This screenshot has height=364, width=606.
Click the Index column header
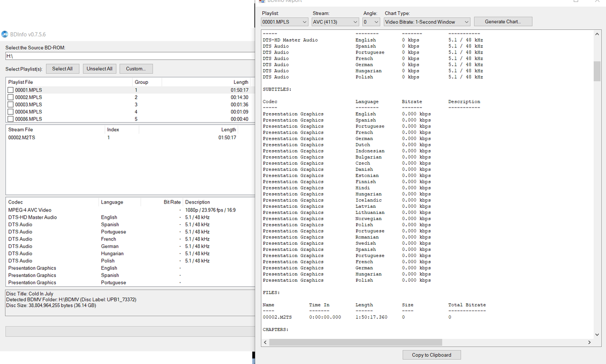[x=122, y=129]
